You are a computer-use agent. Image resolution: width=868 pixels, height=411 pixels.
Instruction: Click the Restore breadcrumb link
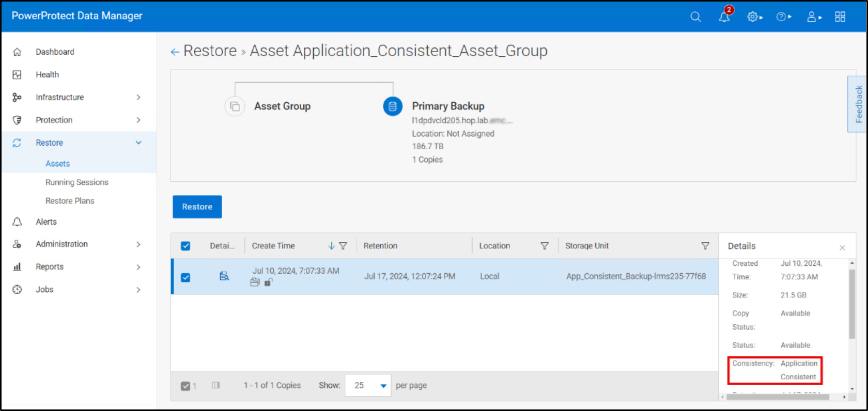click(210, 51)
